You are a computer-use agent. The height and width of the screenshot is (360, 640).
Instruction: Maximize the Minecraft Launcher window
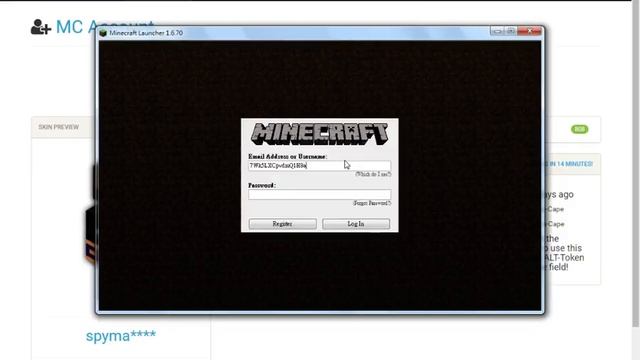510,31
